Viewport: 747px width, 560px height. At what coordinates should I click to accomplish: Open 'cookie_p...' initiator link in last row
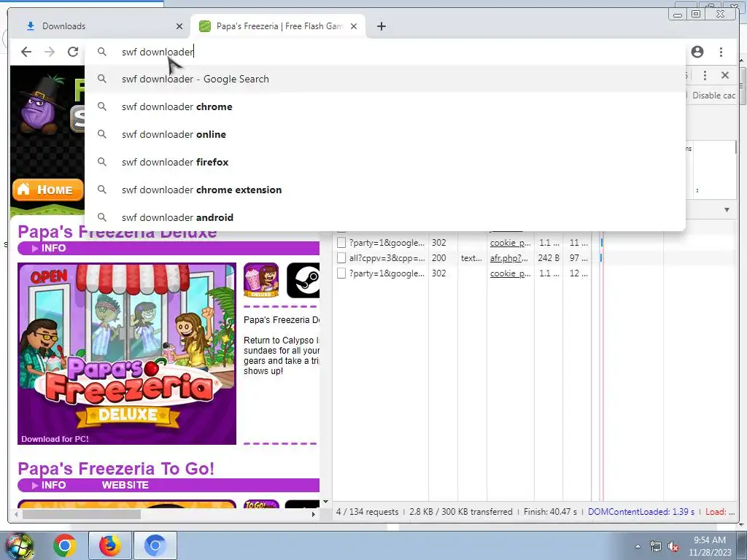click(x=510, y=273)
